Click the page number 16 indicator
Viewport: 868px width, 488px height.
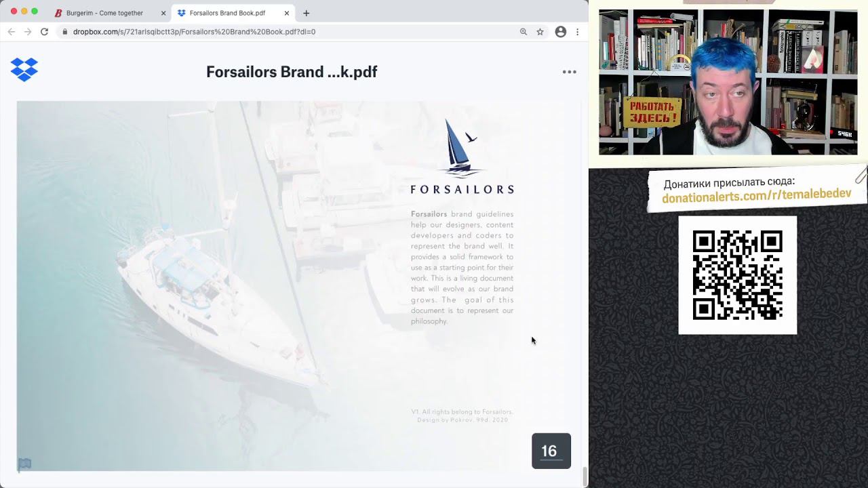coord(551,451)
